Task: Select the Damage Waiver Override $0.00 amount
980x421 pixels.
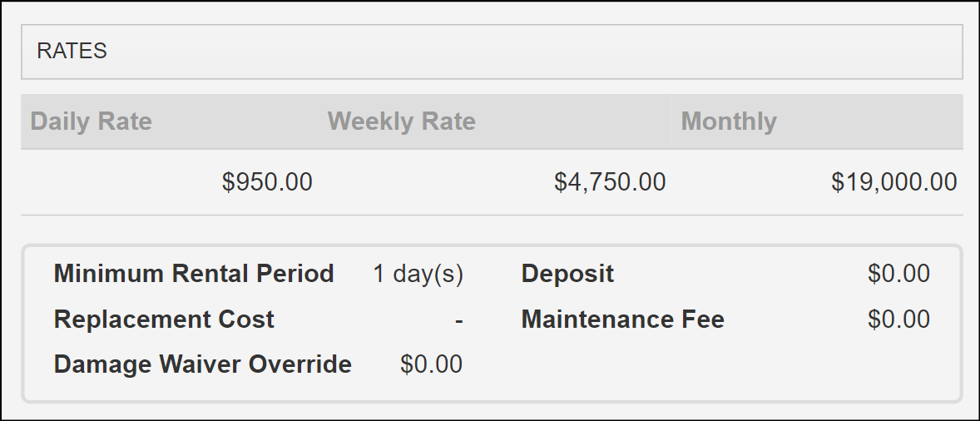Action: (431, 364)
